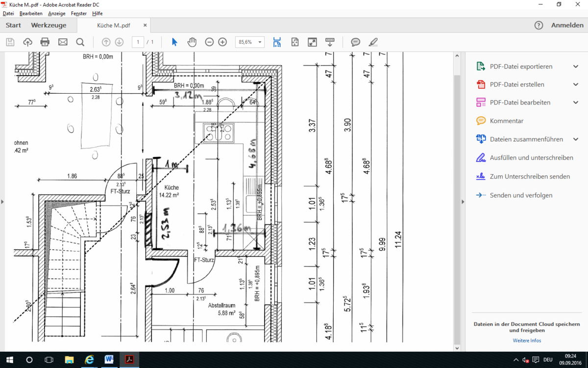Add a sticky note comment
This screenshot has width=588, height=368.
point(356,42)
